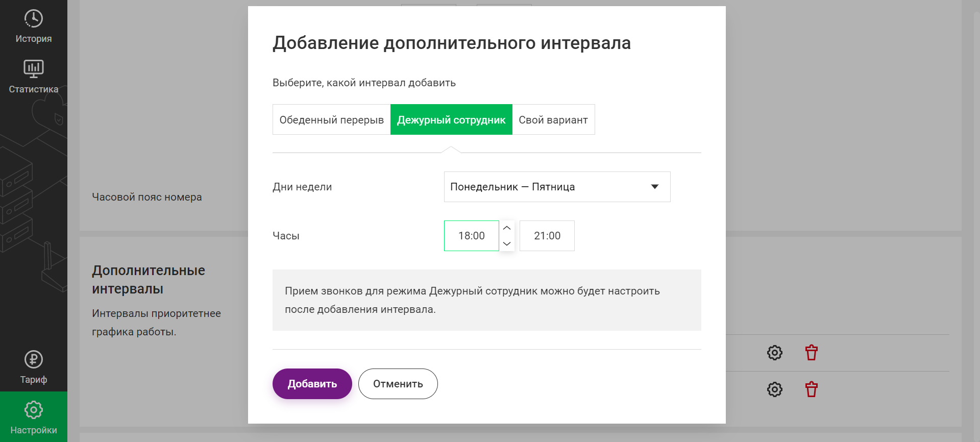Click the Дополнительные интервалы heading behind the dialog
The height and width of the screenshot is (442, 980).
(x=149, y=280)
